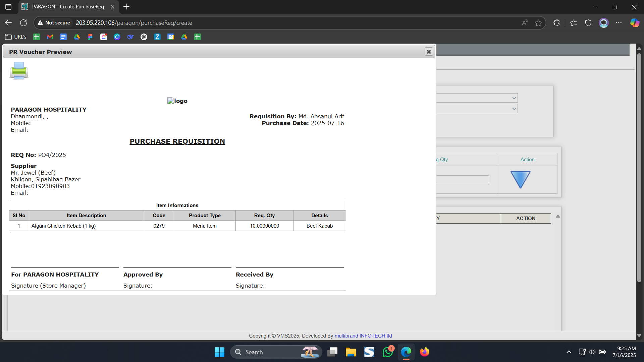The width and height of the screenshot is (644, 362).
Task: Show hidden system tray icons
Action: [x=569, y=352]
